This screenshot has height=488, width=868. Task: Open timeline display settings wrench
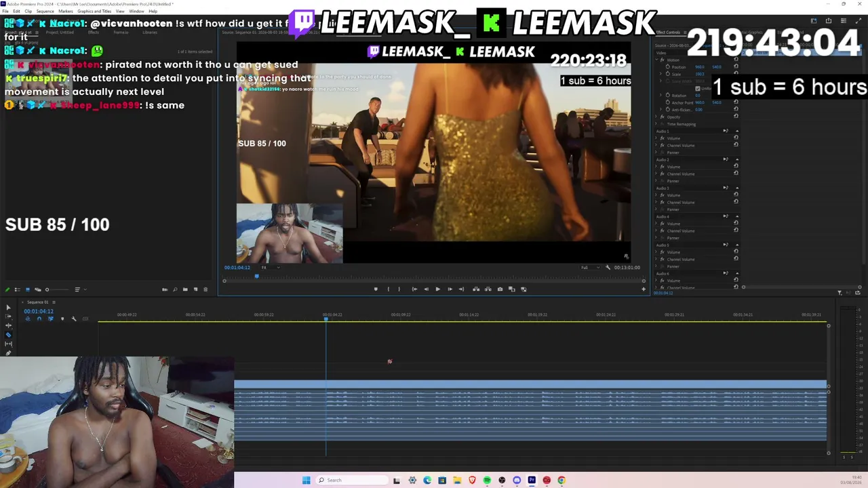pos(74,319)
